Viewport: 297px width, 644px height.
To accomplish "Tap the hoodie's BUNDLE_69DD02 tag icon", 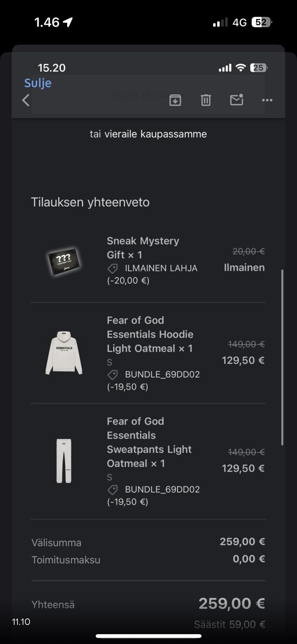I will 113,375.
